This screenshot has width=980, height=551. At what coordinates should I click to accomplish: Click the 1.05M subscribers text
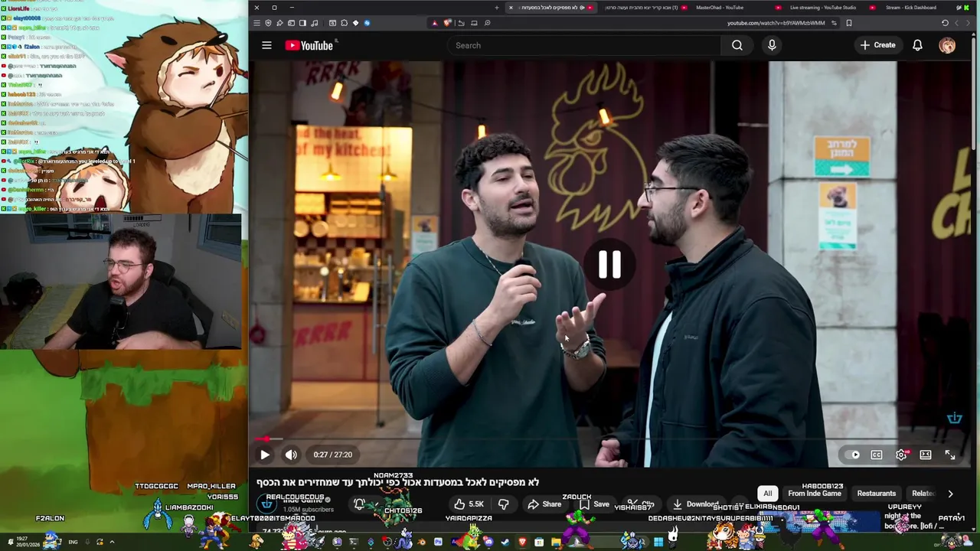pos(307,510)
